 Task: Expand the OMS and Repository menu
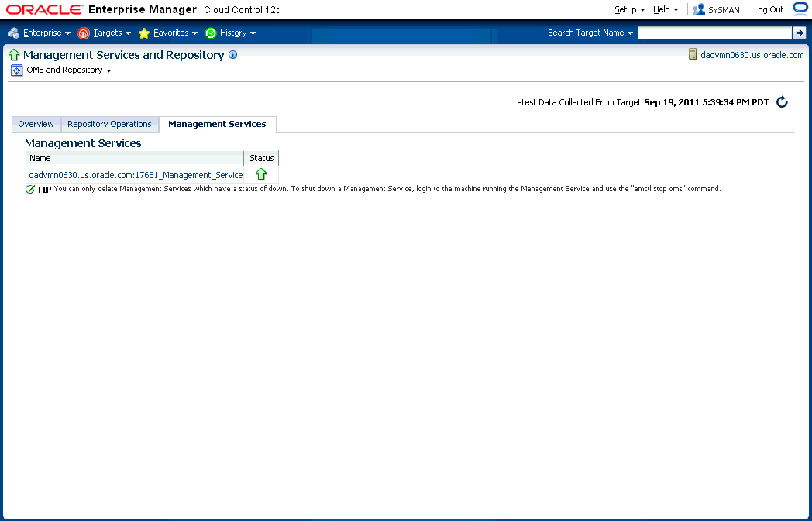coord(69,70)
